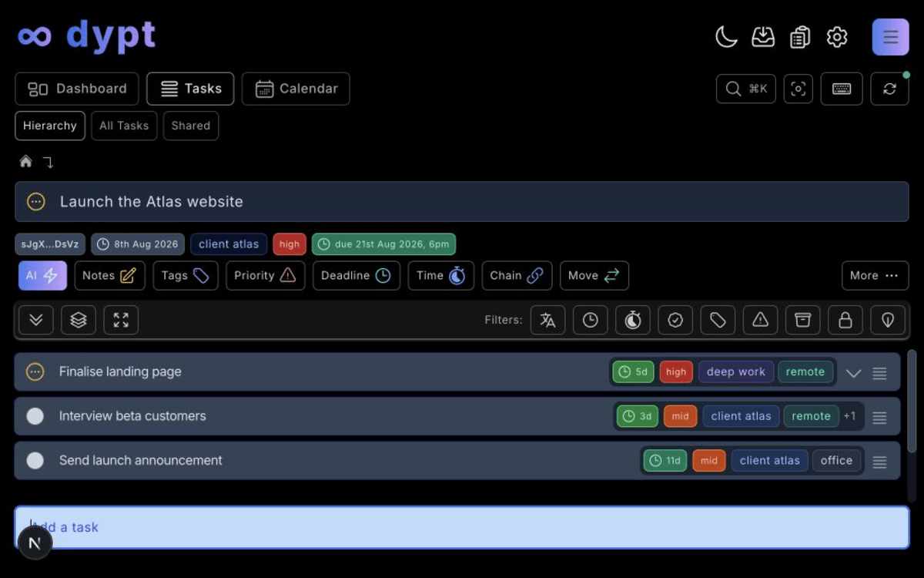924x578 pixels.
Task: Select the Shared view
Action: click(x=191, y=126)
